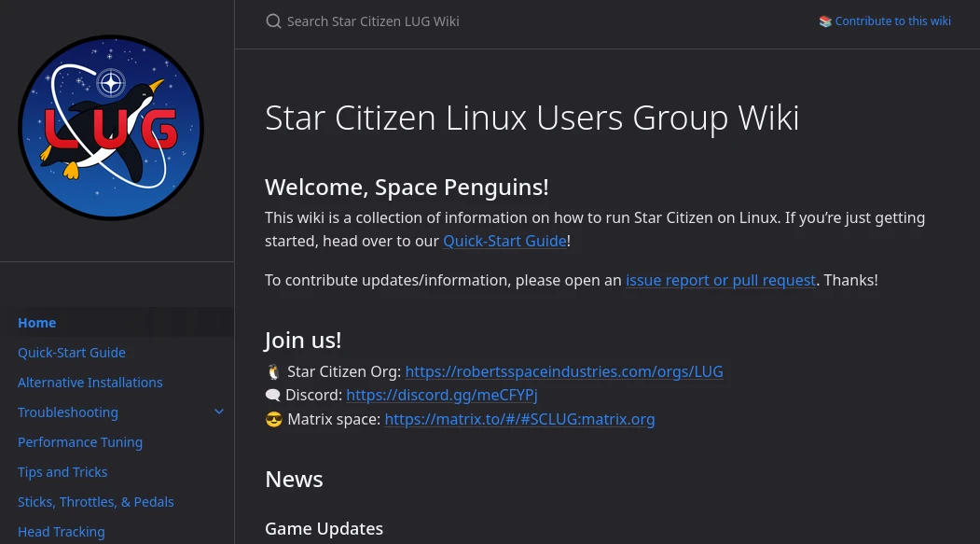Visit the robertsspaceindustries.com orgs LUG link
The height and width of the screenshot is (544, 980).
(x=564, y=371)
